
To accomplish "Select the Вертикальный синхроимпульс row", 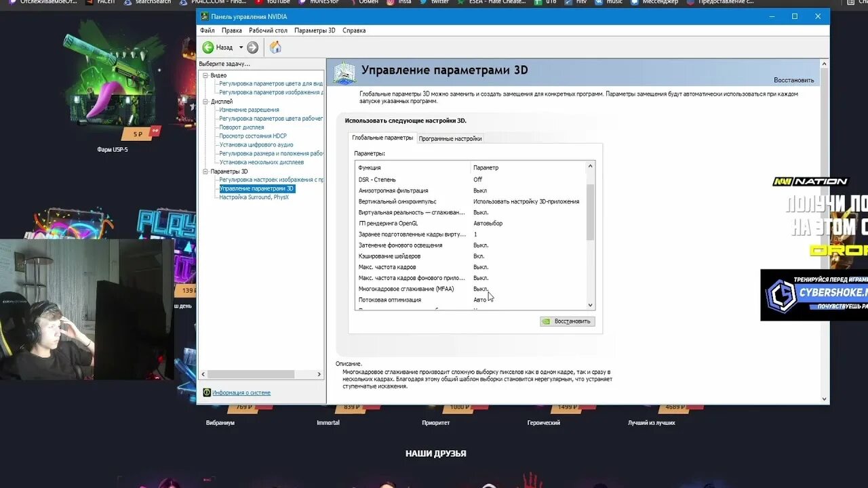I will click(471, 201).
